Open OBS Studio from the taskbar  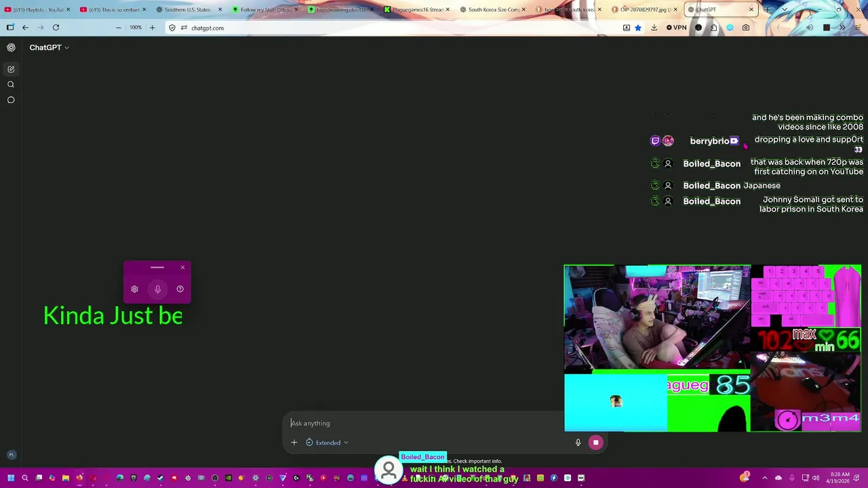214,478
